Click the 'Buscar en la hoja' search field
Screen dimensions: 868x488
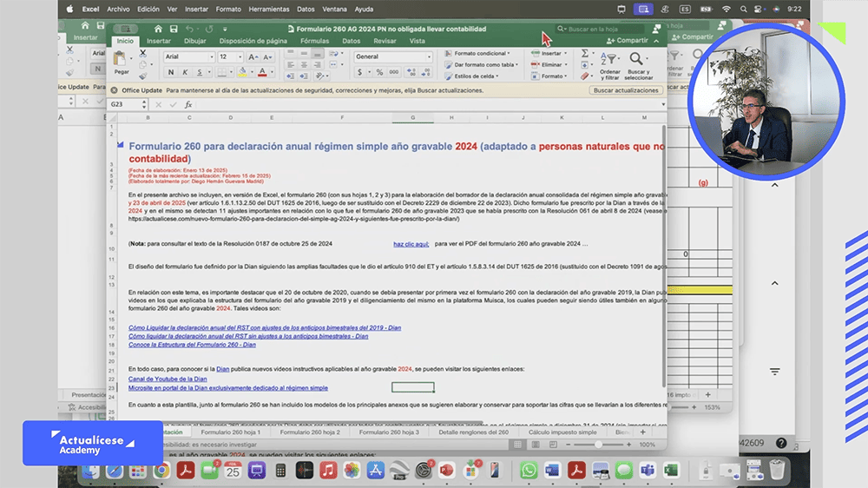click(x=601, y=29)
